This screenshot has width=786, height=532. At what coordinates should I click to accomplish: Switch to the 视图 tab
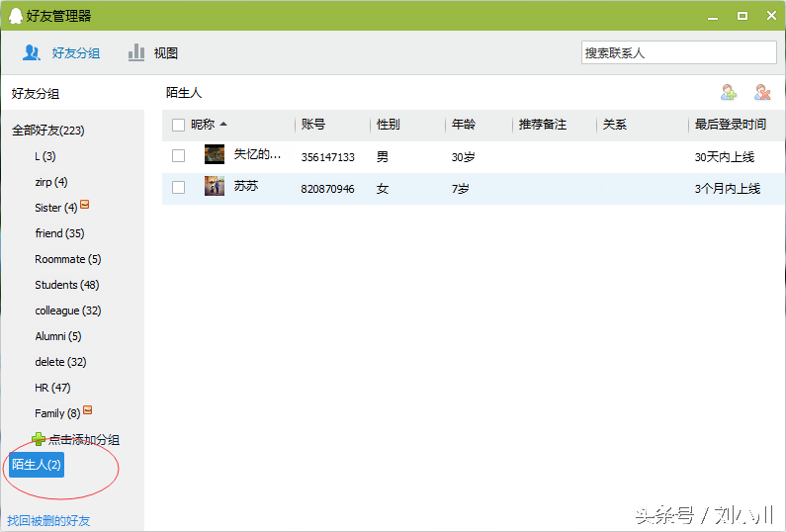(x=153, y=53)
